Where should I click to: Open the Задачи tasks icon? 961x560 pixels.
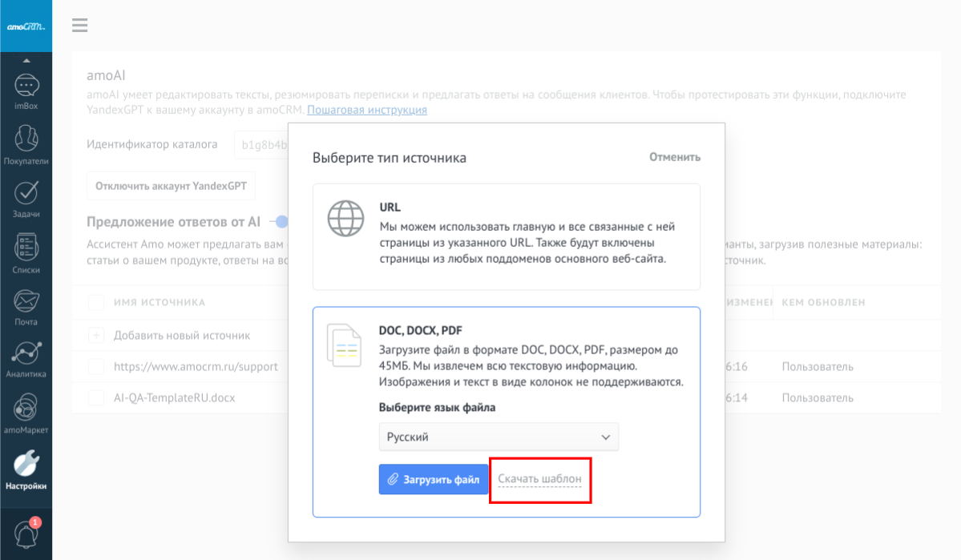click(26, 195)
